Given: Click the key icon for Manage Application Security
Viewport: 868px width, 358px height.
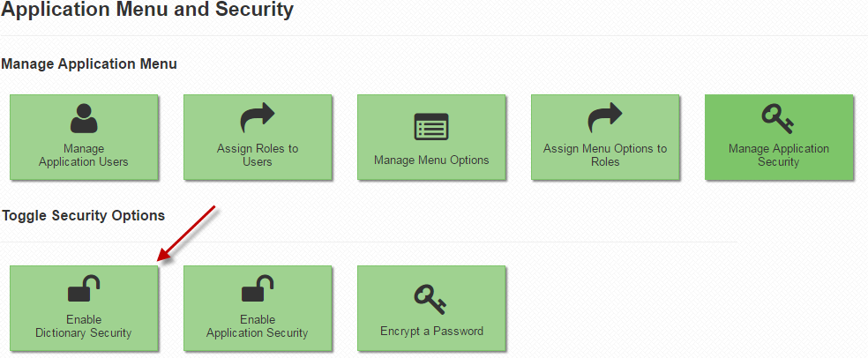Looking at the screenshot, I should point(778,120).
